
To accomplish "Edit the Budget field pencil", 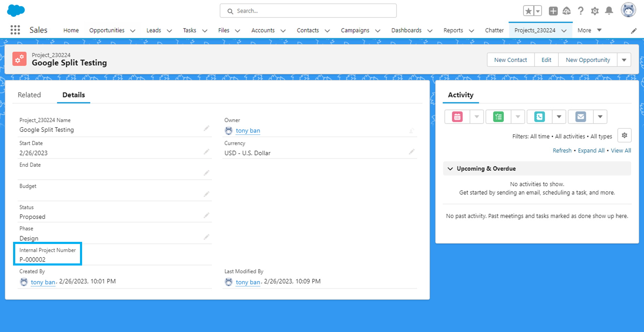I will click(207, 194).
